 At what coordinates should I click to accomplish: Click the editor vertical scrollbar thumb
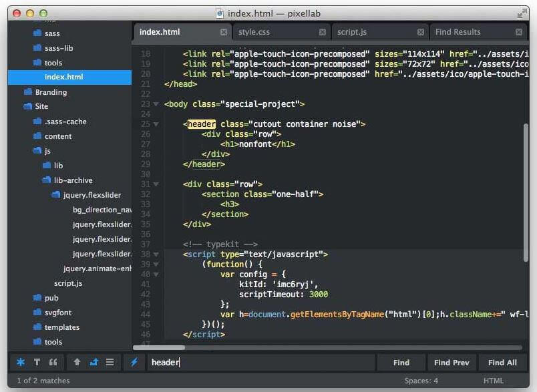[x=526, y=193]
